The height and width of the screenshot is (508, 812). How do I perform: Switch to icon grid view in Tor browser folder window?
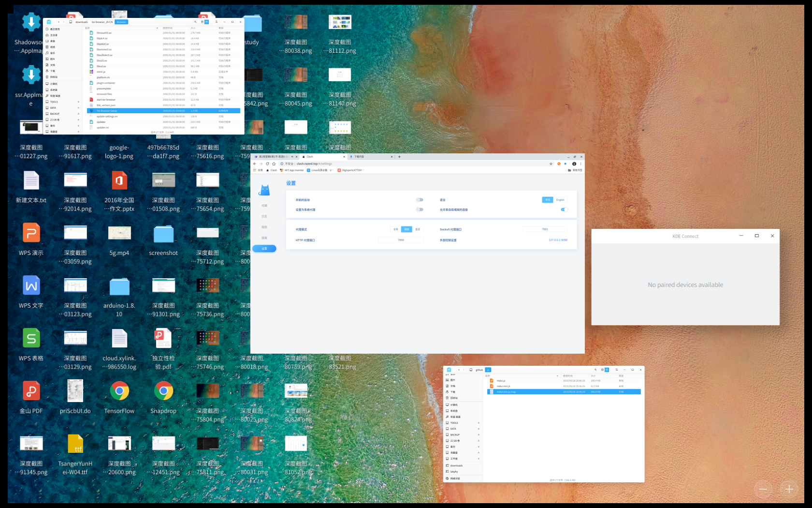(203, 22)
